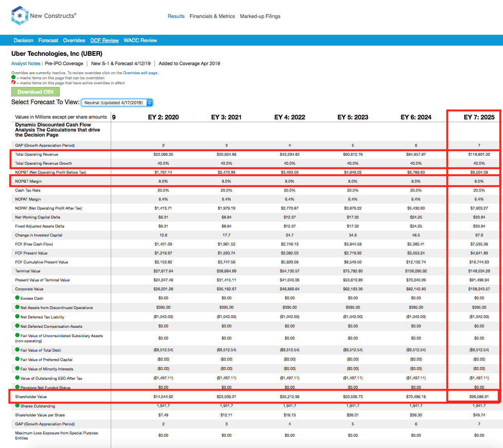Click green dot for Fair Value of Total Debt
This screenshot has width=503, height=448.
coord(17,350)
